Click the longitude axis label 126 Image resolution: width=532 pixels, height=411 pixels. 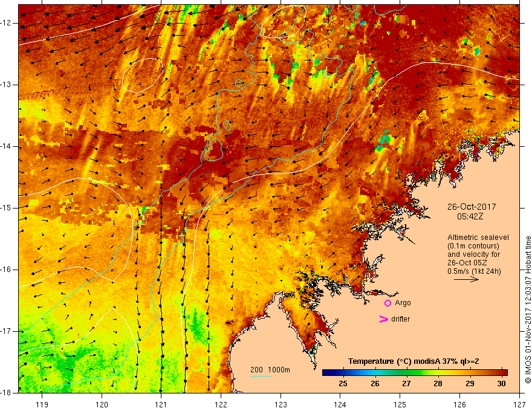point(459,404)
